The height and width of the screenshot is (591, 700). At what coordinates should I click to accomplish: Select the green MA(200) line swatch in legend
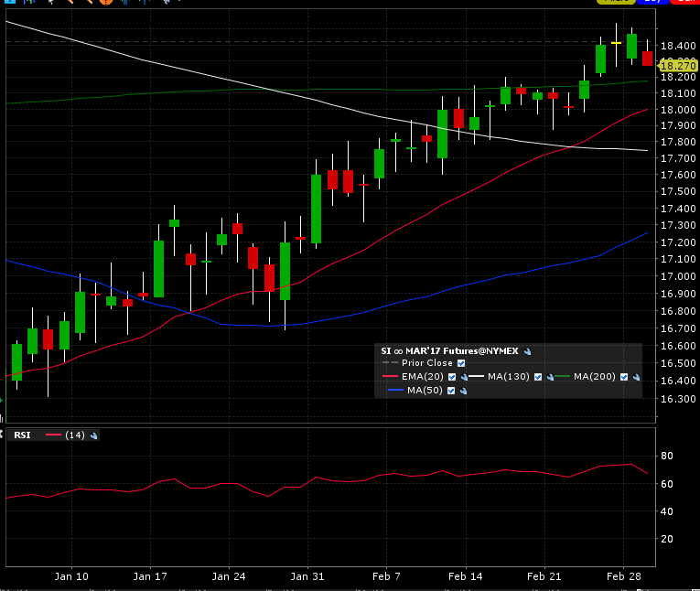(x=561, y=377)
